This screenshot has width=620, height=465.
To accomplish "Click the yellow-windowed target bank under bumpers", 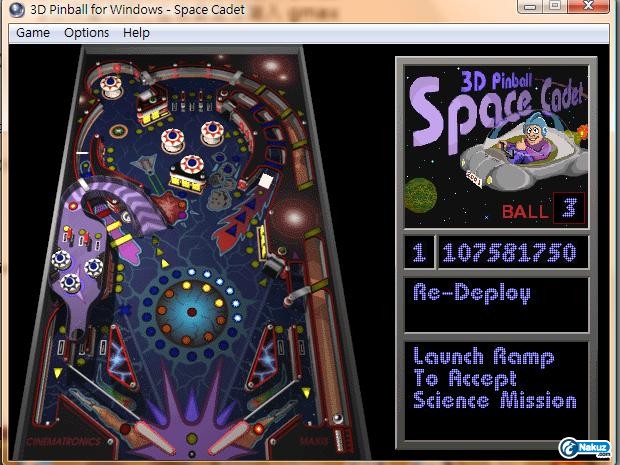I will 187,179.
